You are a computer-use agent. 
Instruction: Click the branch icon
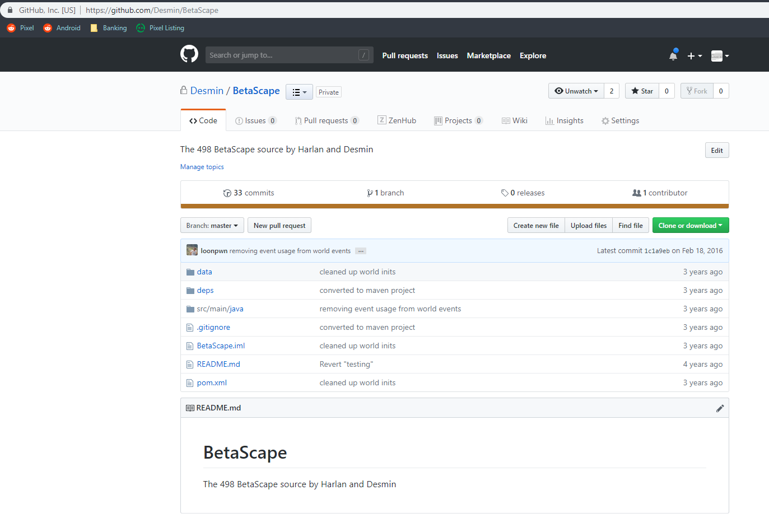[x=370, y=193]
